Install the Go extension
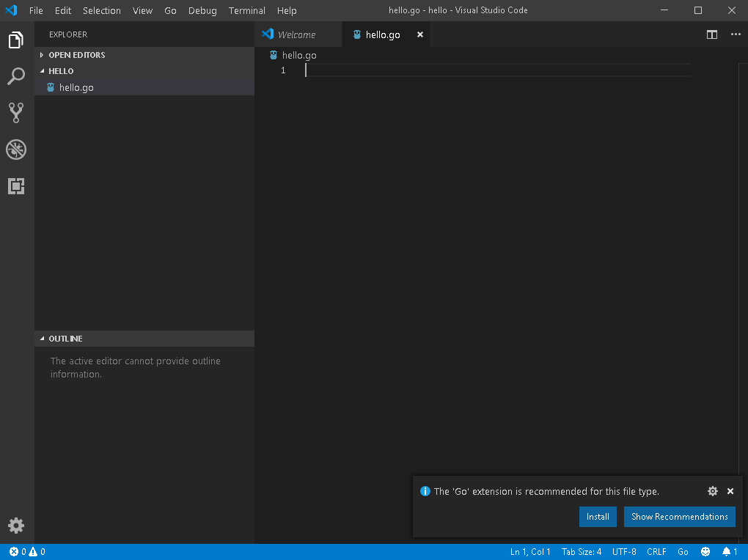 point(598,517)
